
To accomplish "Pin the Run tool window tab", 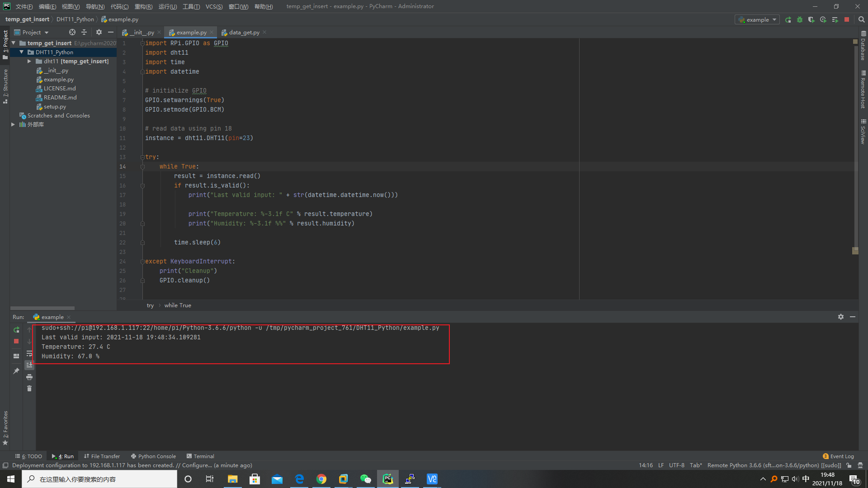I will click(x=16, y=371).
